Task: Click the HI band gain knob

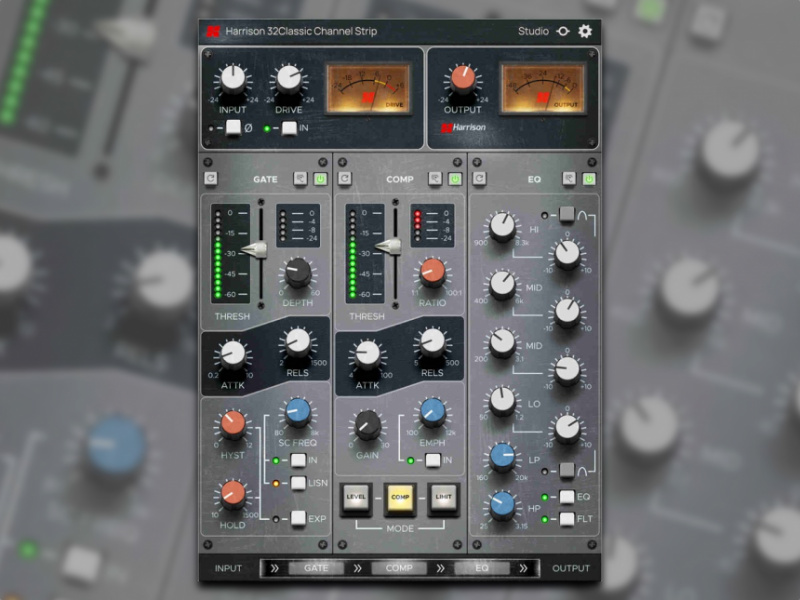Action: click(567, 254)
